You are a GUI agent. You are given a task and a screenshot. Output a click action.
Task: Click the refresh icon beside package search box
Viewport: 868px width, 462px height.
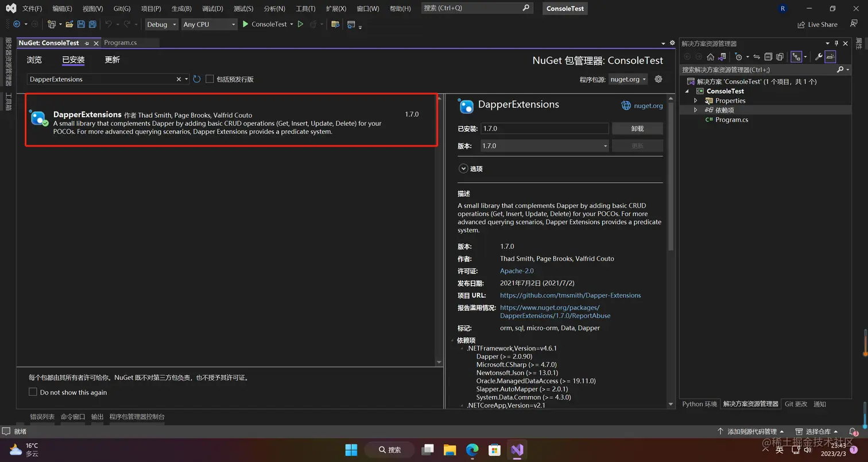pyautogui.click(x=197, y=79)
